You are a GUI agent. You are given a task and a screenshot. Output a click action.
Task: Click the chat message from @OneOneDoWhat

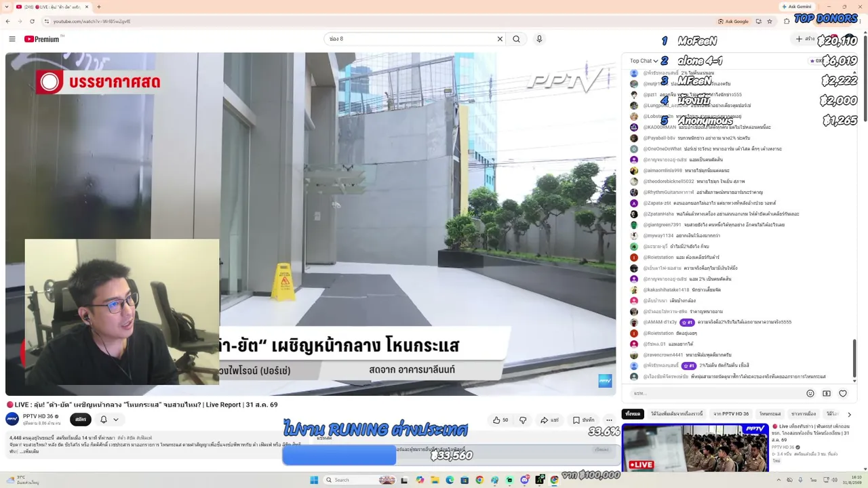pyautogui.click(x=705, y=149)
